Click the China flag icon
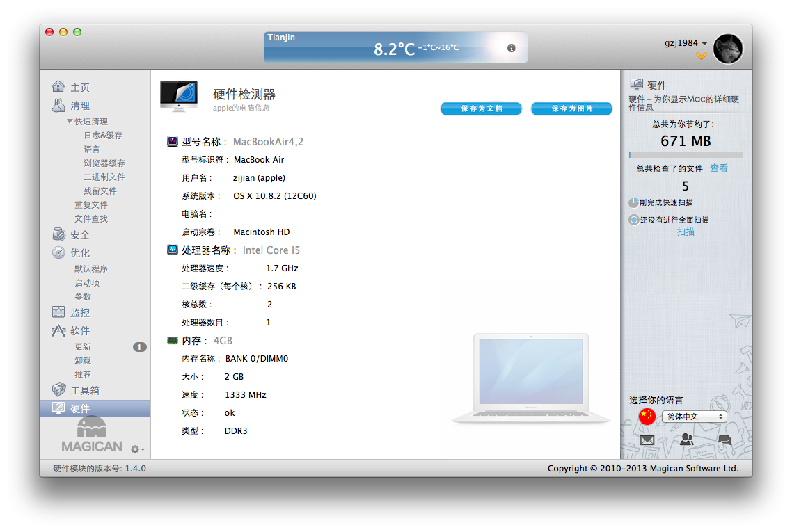Screen dimensions: 792x532 click(x=647, y=417)
